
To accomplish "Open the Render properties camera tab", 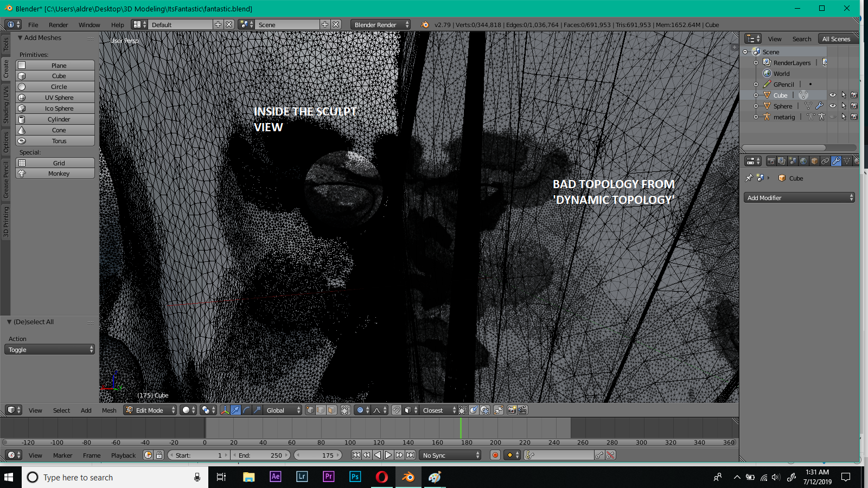I will click(x=771, y=161).
